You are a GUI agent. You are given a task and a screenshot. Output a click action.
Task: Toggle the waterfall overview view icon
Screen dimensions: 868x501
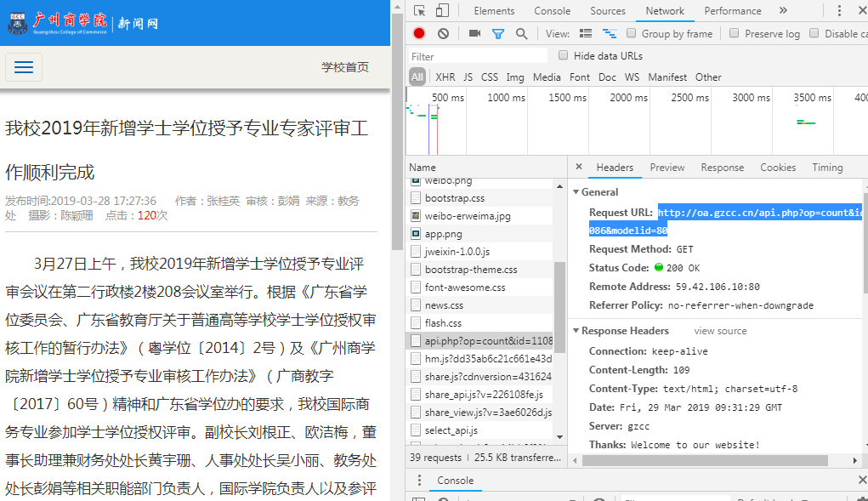[610, 34]
